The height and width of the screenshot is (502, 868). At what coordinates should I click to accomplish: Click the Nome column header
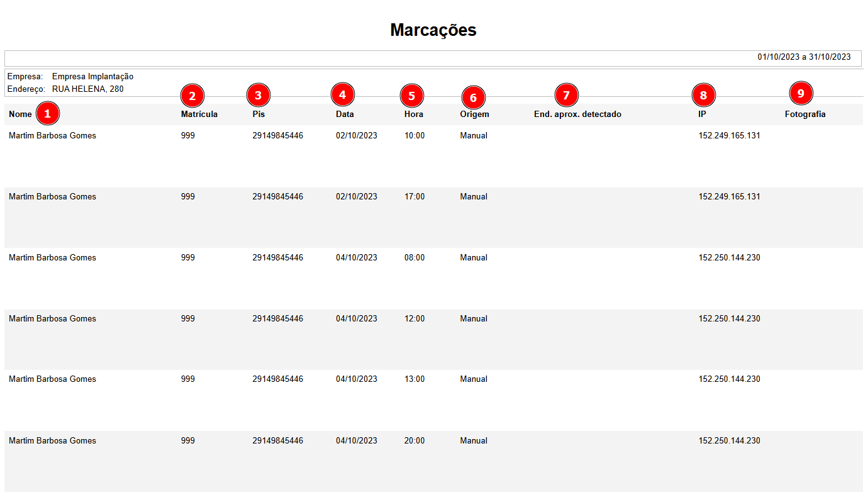20,114
